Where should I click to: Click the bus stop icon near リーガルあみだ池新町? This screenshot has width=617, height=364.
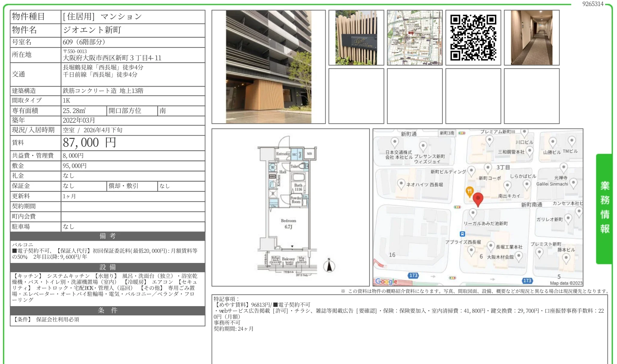point(462,233)
